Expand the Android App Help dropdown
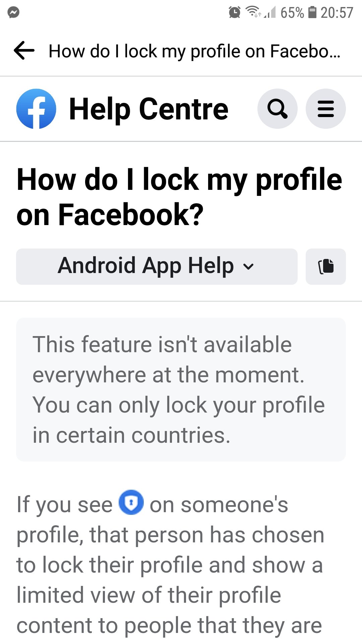Viewport: 362px width, 644px height. point(157,267)
